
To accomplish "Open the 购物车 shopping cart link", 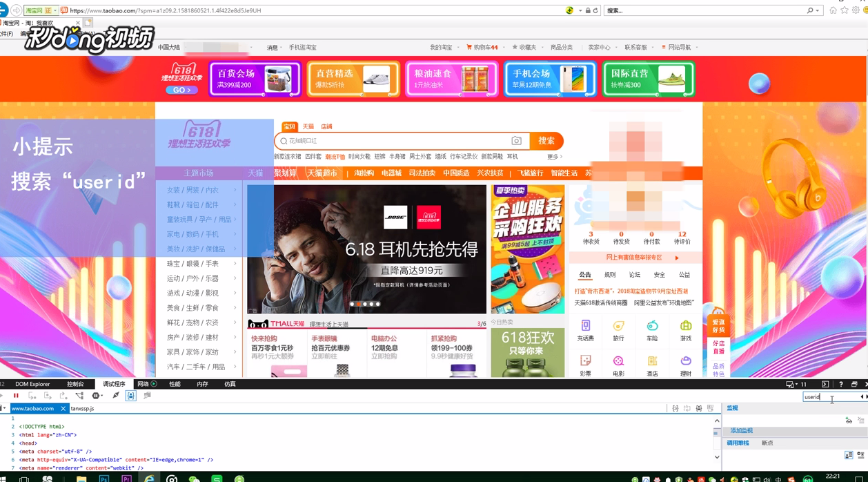I will pyautogui.click(x=482, y=48).
